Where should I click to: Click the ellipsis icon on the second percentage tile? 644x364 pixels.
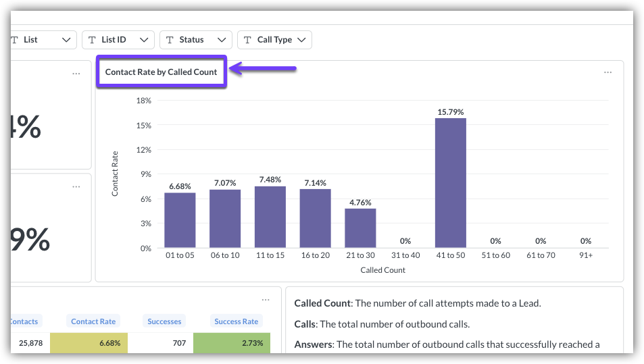pos(76,186)
